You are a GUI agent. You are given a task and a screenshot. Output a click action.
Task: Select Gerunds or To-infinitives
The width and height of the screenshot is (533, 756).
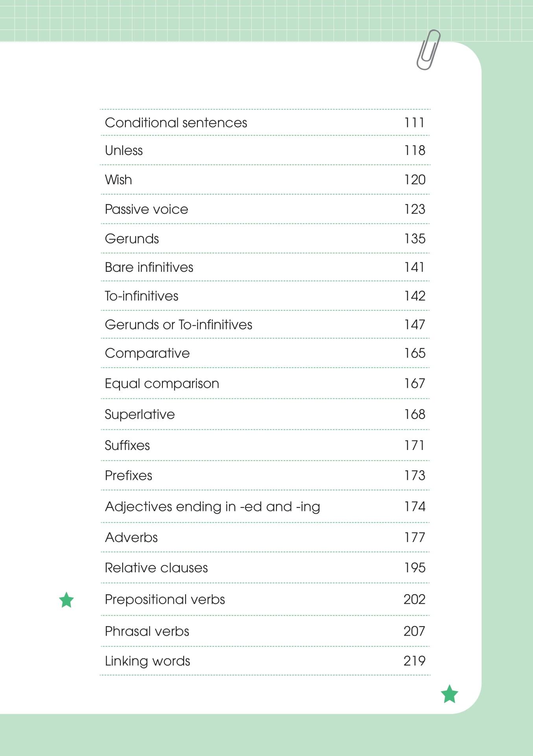coord(179,325)
